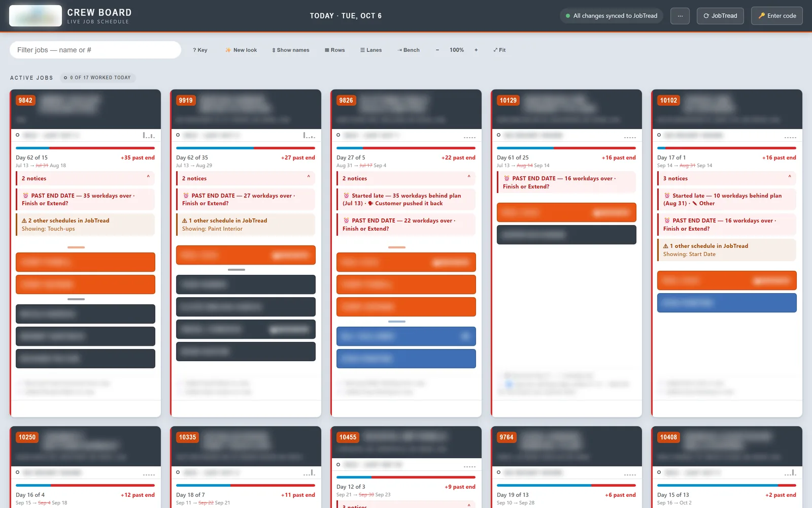Viewport: 812px width, 508px height.
Task: Click the crew board logo thumbnail
Action: pos(36,16)
